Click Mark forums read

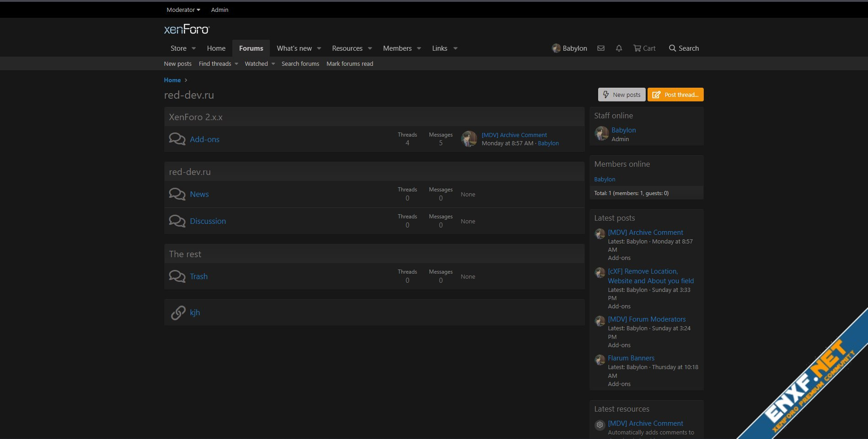(x=349, y=63)
